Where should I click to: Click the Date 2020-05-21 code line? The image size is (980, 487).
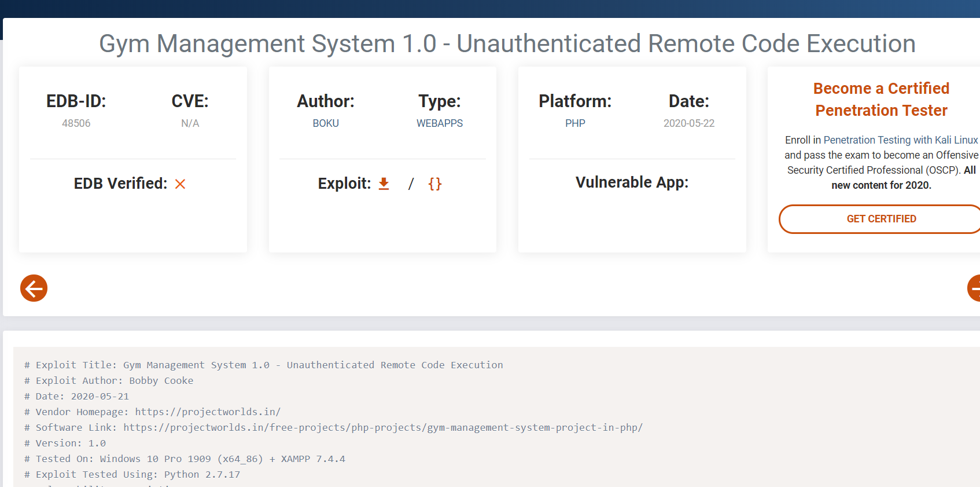point(77,396)
